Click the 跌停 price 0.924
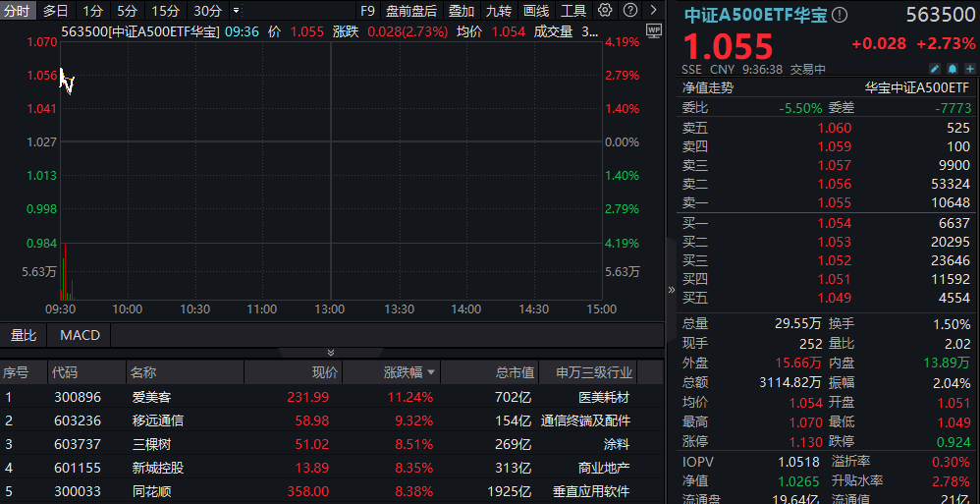The image size is (980, 504). (953, 441)
